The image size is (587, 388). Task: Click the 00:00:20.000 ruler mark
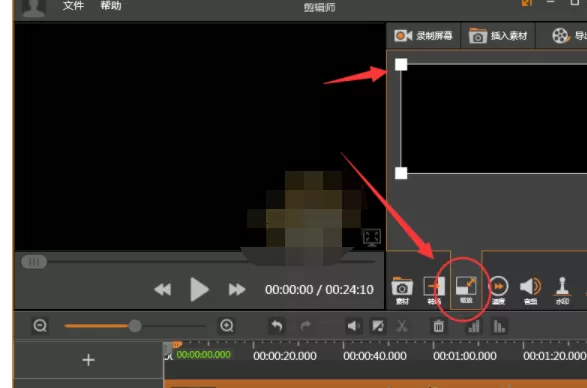[x=285, y=356]
